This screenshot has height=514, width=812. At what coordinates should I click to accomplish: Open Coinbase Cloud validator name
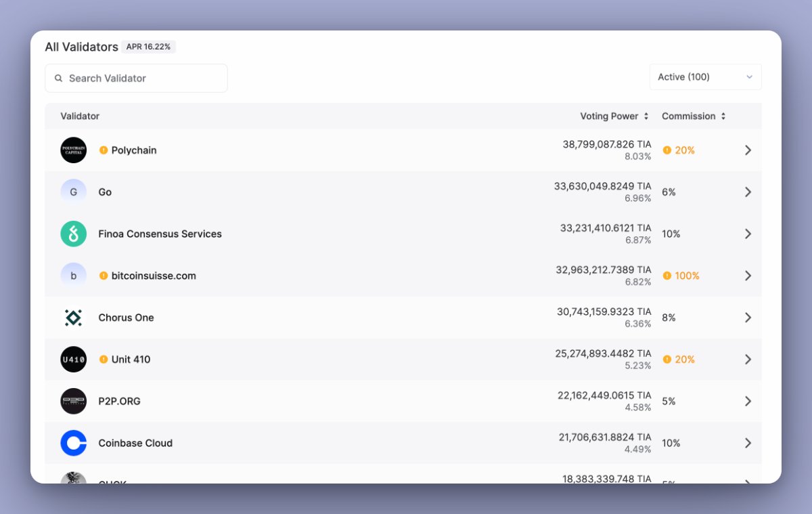tap(135, 443)
